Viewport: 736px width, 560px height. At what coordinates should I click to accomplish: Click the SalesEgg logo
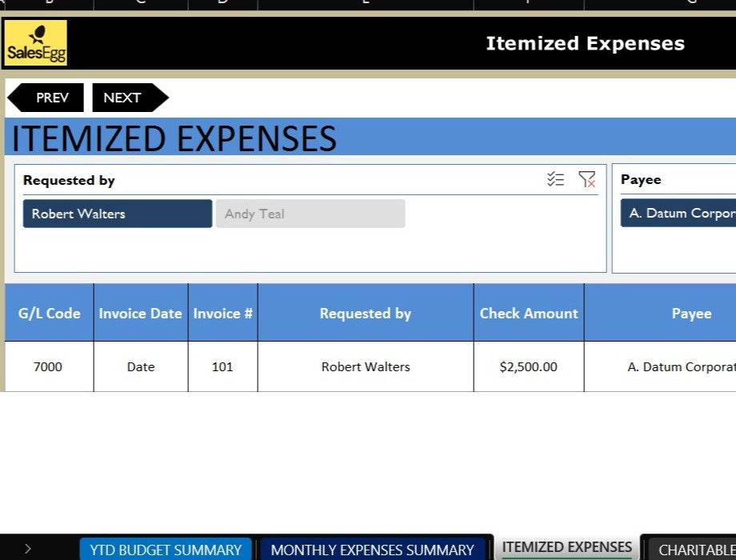[x=35, y=43]
